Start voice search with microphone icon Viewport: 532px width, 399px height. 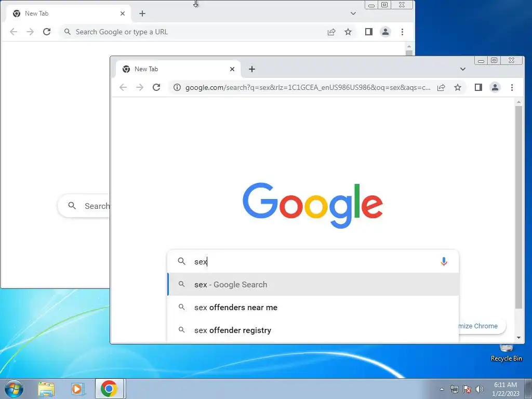[x=444, y=262]
